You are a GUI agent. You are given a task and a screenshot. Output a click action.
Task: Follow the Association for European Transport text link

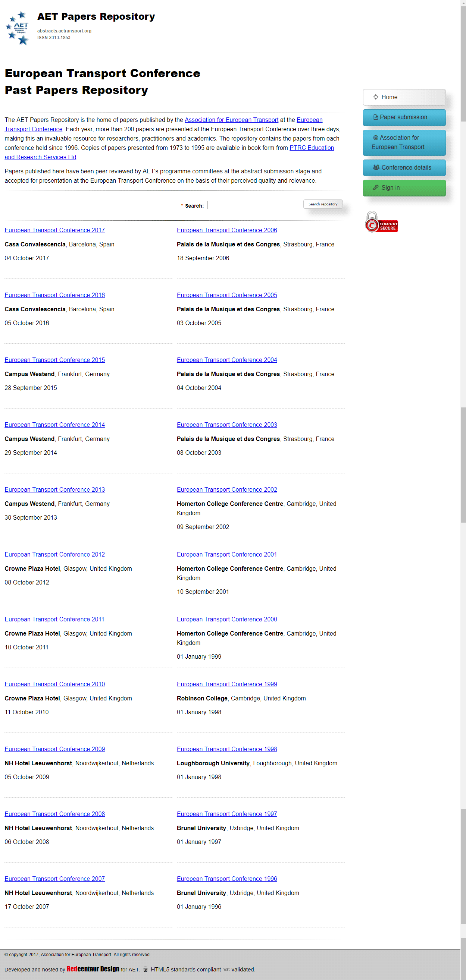pos(231,120)
